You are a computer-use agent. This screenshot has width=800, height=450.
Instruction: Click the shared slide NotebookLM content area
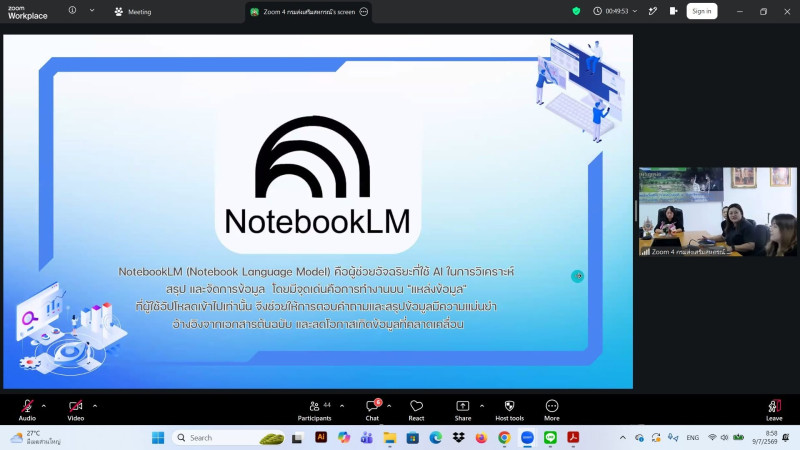coord(318,211)
